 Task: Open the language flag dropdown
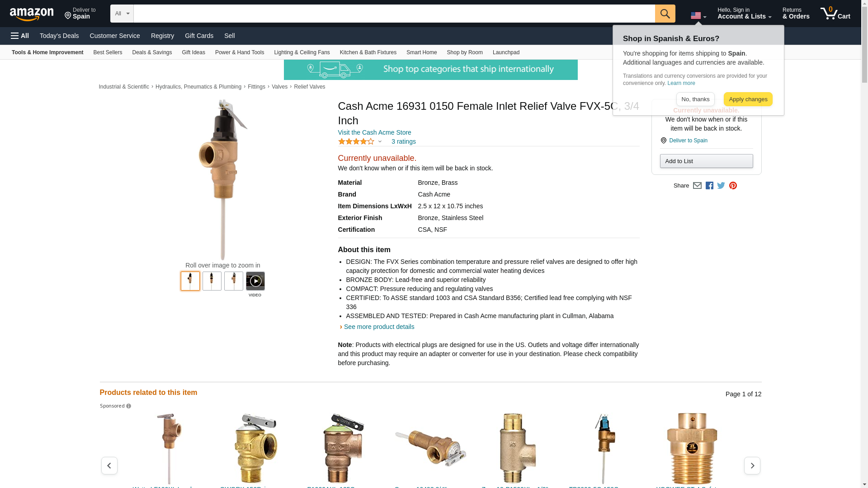pos(698,16)
